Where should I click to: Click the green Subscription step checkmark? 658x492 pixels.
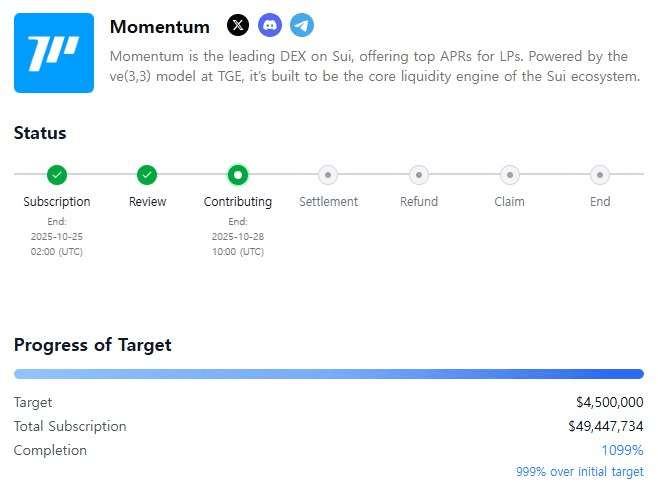[57, 175]
